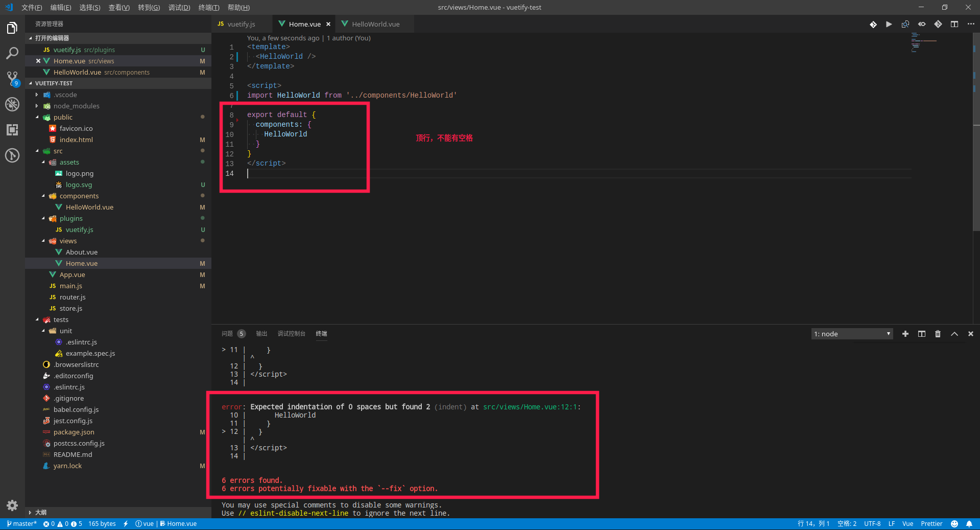The height and width of the screenshot is (530, 980).
Task: Open src/views/Home.vue:12:1 link in terminal
Action: tap(530, 407)
